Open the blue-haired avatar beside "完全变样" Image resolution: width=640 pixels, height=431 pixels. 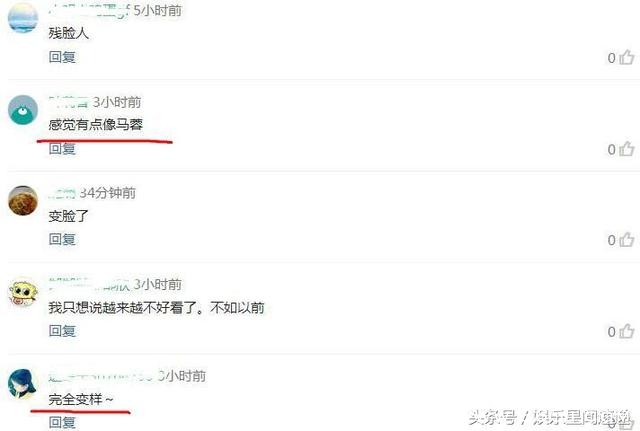[x=23, y=383]
